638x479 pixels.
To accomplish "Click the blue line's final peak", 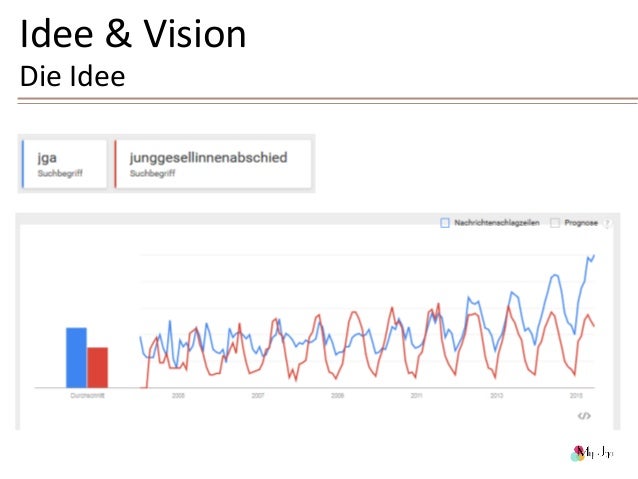I will tap(594, 256).
